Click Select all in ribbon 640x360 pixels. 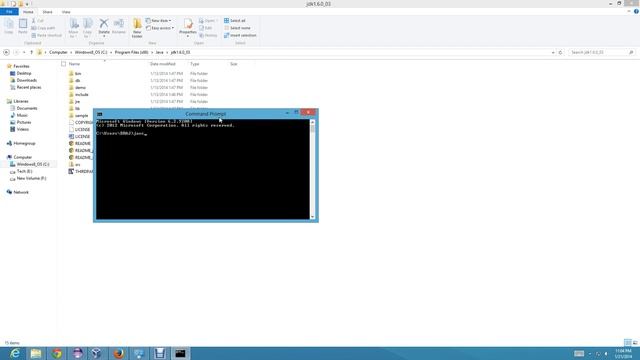[235, 20]
